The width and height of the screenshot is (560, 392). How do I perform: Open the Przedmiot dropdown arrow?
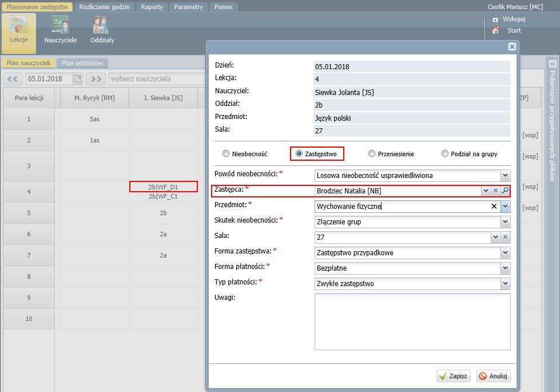click(x=505, y=206)
